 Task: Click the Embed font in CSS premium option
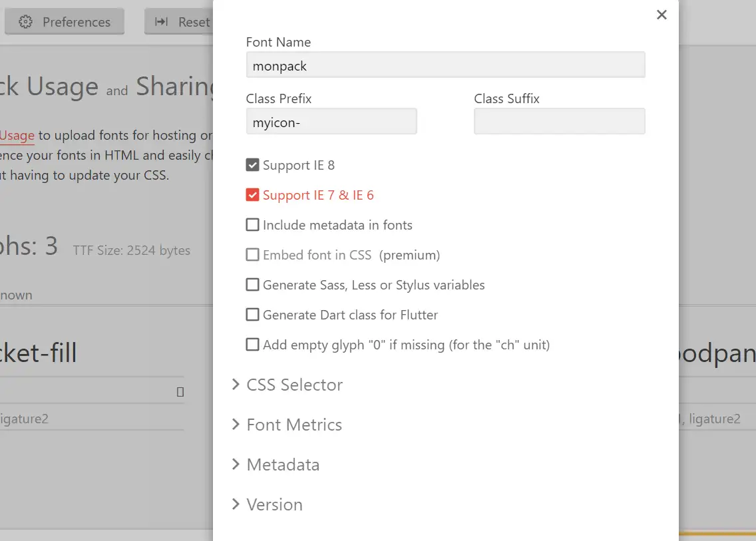coord(252,254)
